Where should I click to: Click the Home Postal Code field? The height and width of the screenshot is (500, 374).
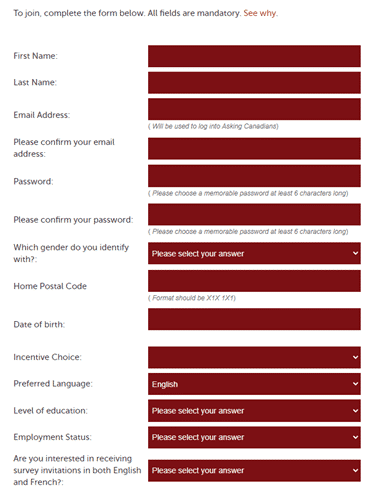pos(254,281)
